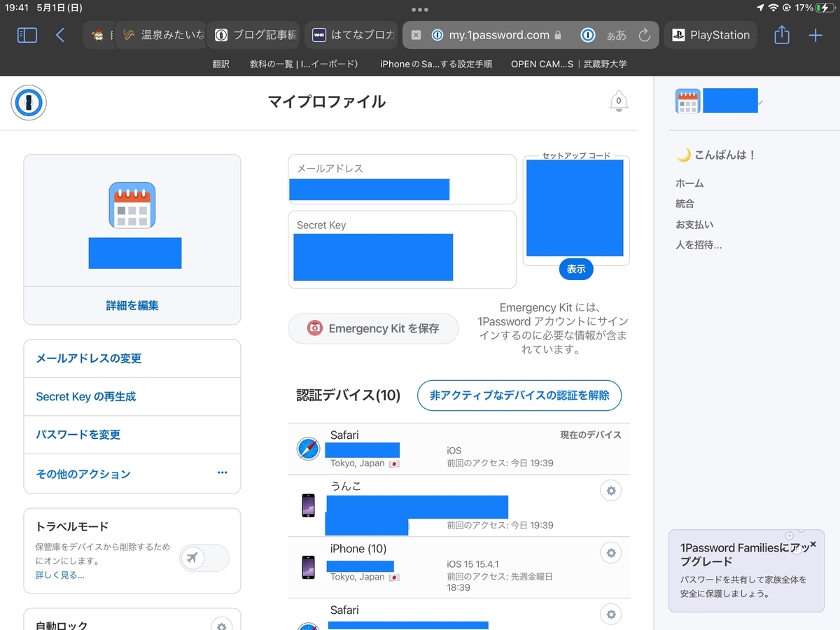Open OPEN CAM...S 武蔵野大学 bookmark
The width and height of the screenshot is (840, 630).
click(x=568, y=64)
